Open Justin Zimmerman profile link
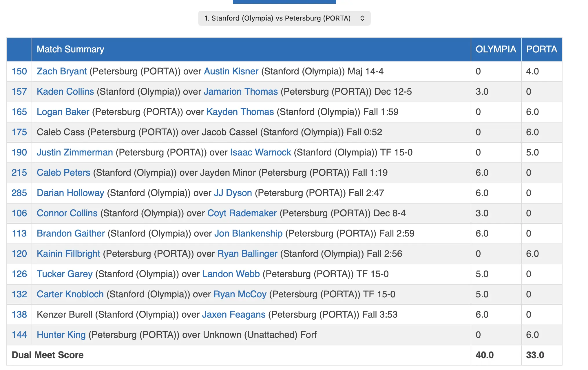This screenshot has height=370, width=588. [x=75, y=152]
